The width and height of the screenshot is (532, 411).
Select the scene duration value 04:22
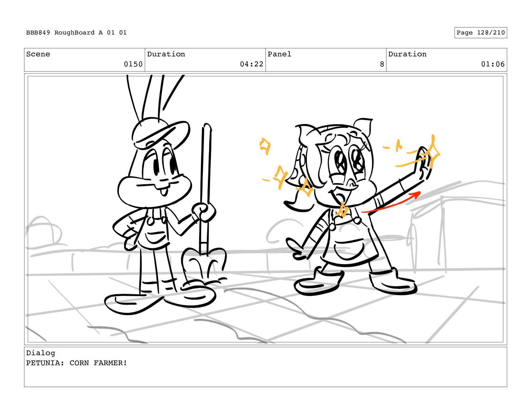251,64
